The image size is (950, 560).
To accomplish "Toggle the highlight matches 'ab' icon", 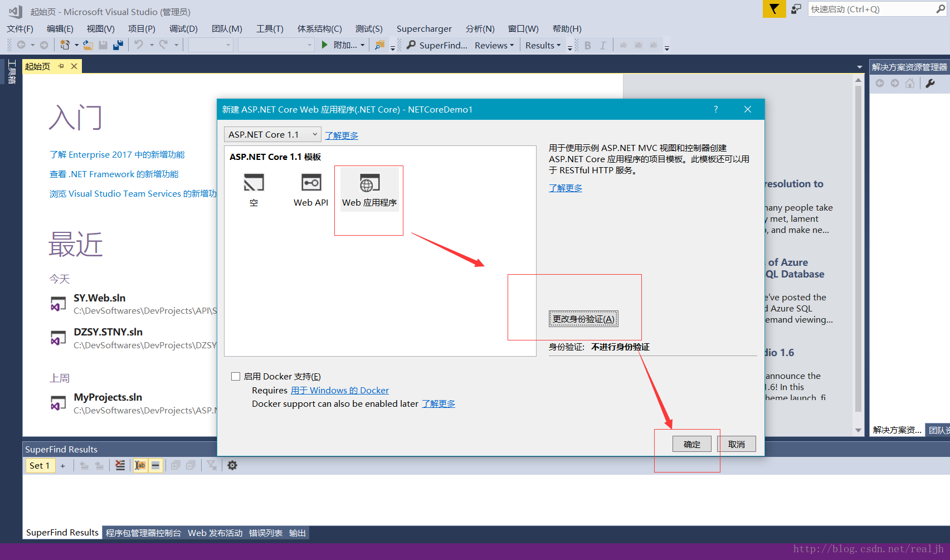I will (x=140, y=465).
